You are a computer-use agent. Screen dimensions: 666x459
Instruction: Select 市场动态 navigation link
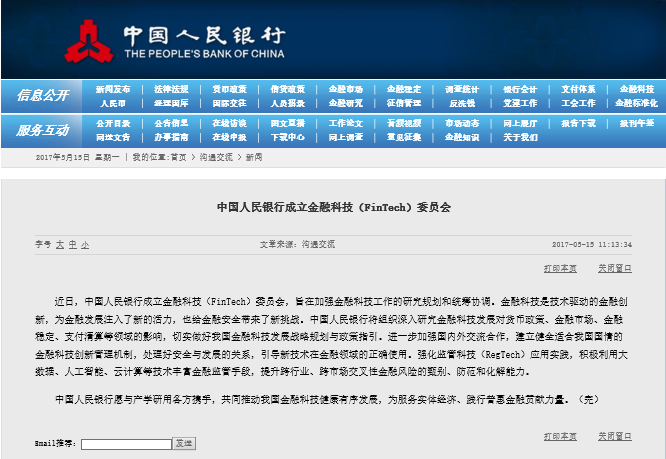point(462,124)
